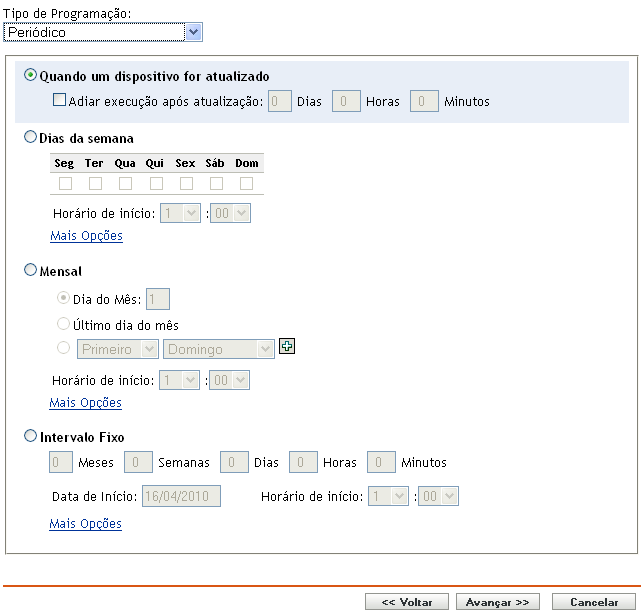Viewport: 643px width, 612px height.
Task: Click the Semanas interval field
Action: pos(138,462)
